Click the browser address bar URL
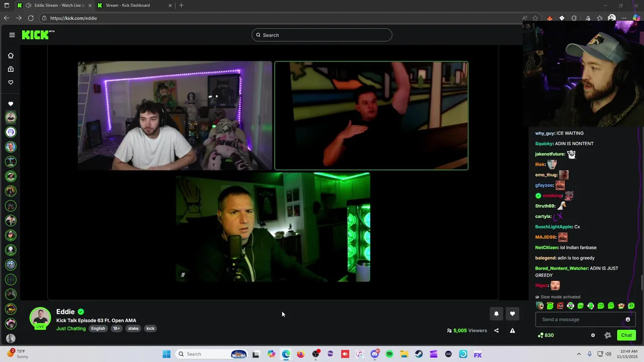Screen dimensions: 644x362 coord(73,18)
